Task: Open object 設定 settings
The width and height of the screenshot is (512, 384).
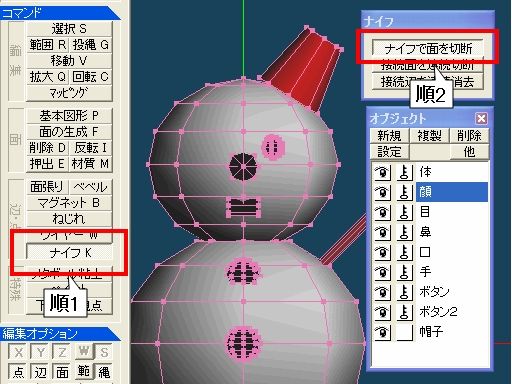Action: (x=389, y=152)
